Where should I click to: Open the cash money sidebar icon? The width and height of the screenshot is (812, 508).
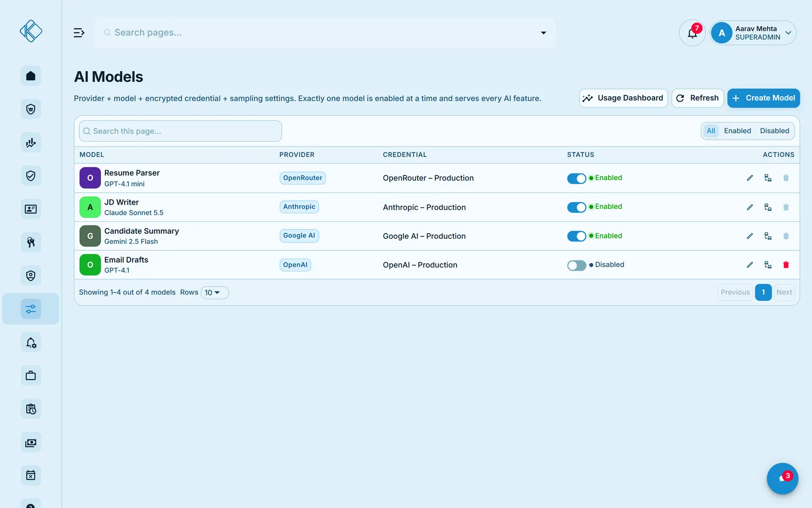(31, 442)
